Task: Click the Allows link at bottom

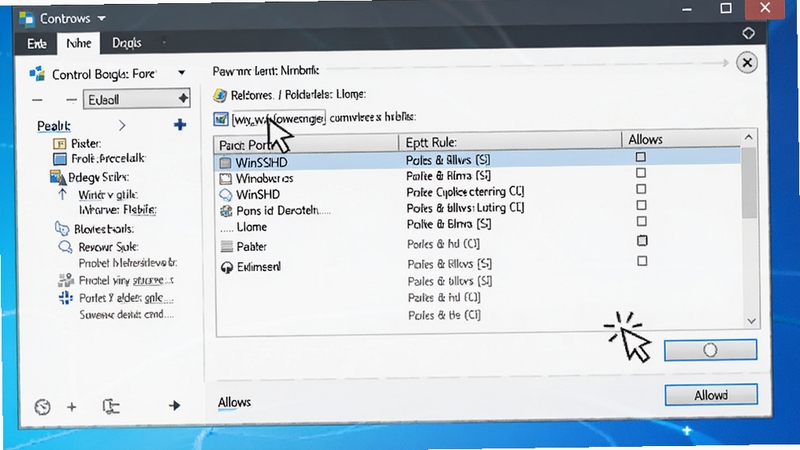Action: (234, 403)
